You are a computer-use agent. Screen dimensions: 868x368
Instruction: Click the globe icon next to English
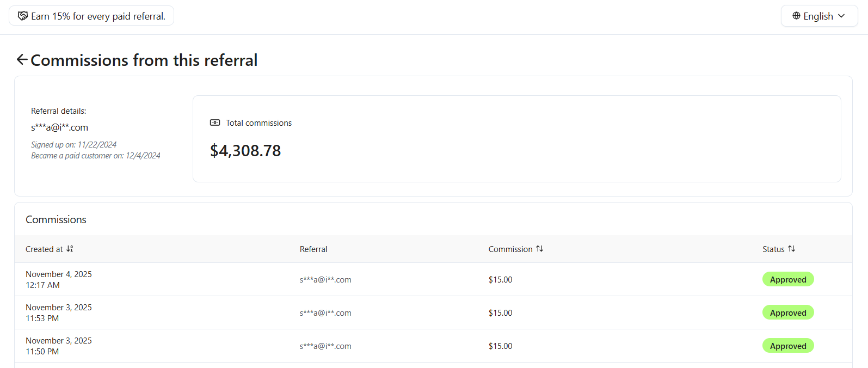796,16
